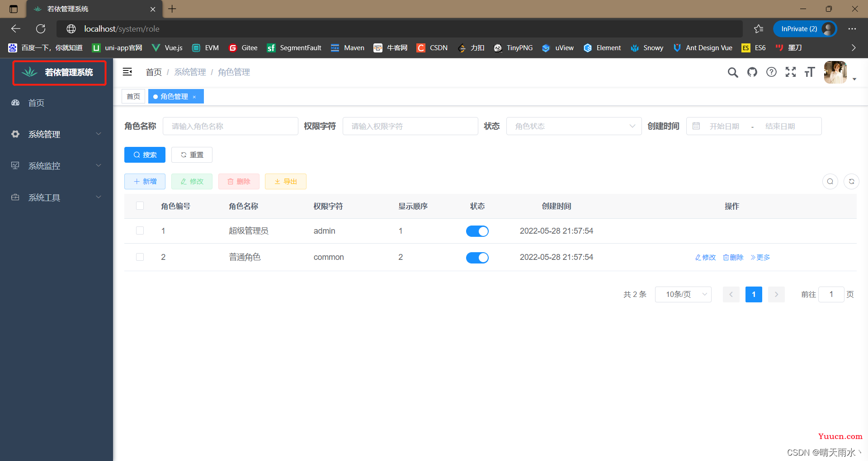Hide the search bar using round magnifier icon
The width and height of the screenshot is (868, 461).
point(830,182)
